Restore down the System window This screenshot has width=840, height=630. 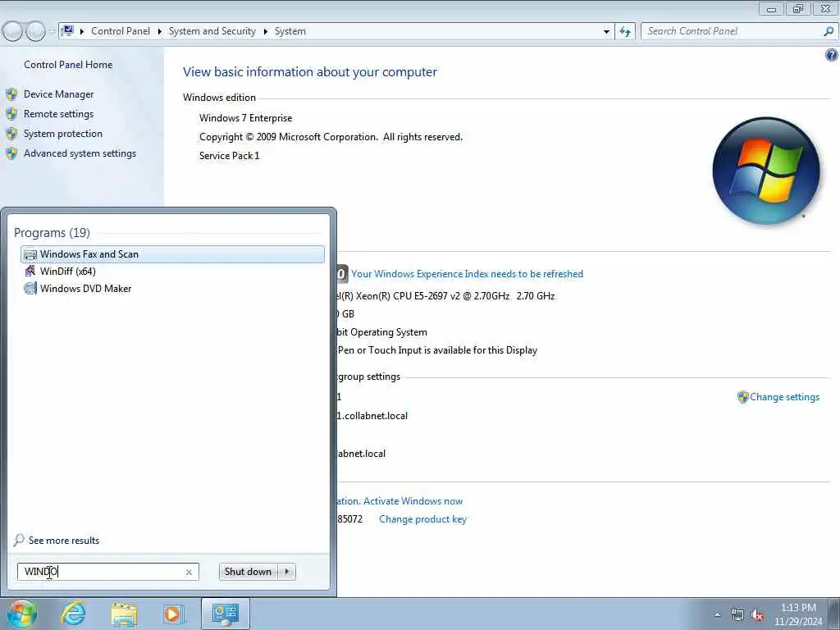click(798, 8)
